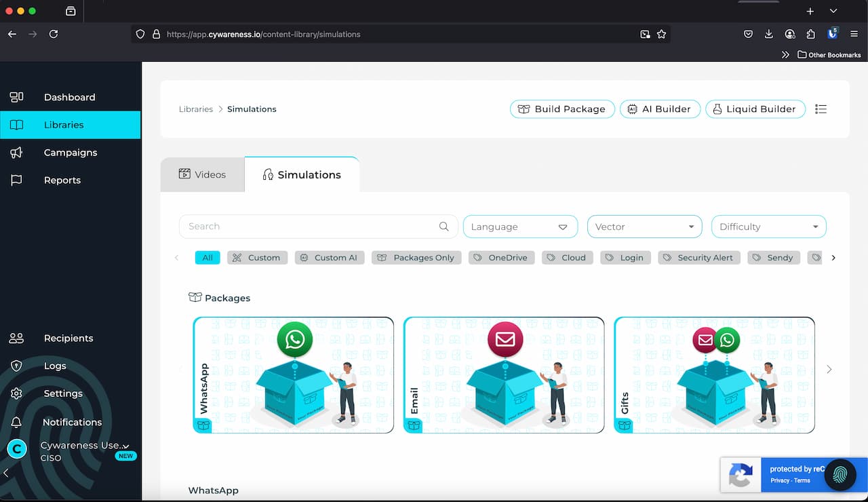Screen dimensions: 868x502
Task: Show more bookmarks with double chevron
Action: click(785, 55)
